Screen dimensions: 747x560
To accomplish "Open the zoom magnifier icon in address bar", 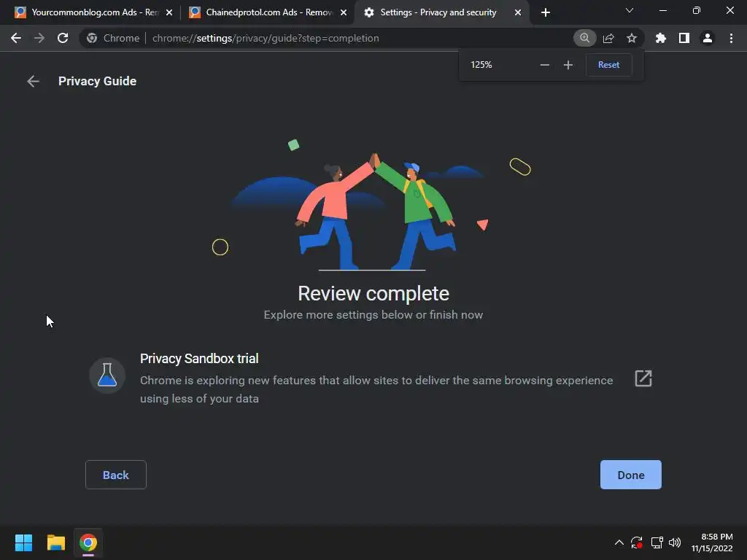I will click(x=584, y=38).
